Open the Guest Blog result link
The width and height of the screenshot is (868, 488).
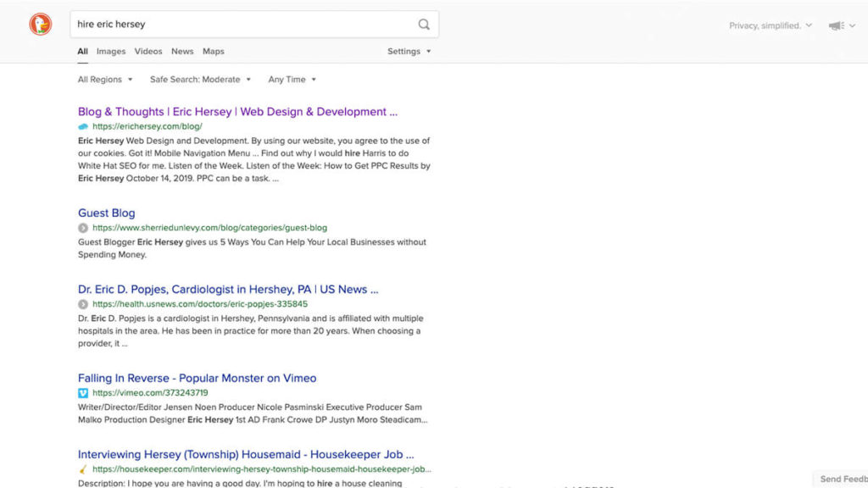[x=107, y=213]
